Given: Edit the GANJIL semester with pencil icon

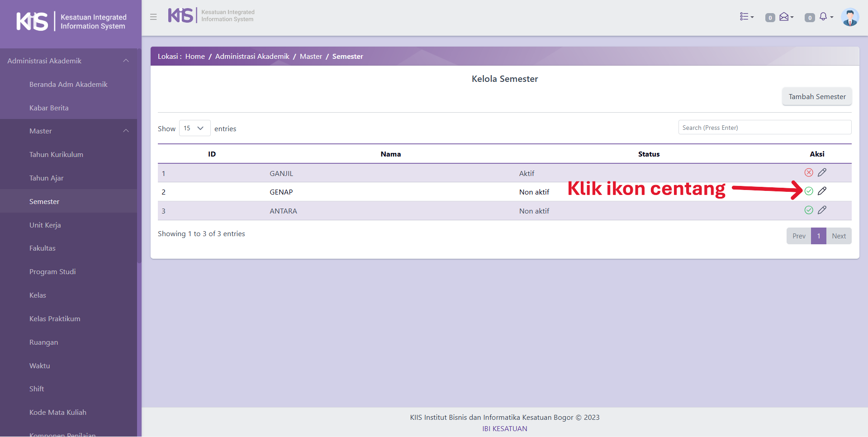Looking at the screenshot, I should [x=822, y=172].
